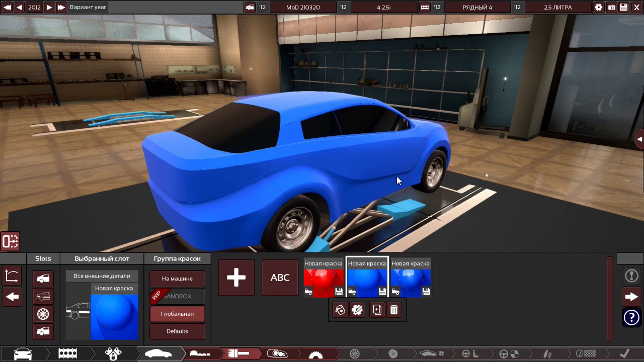Screen dimensions: 644x362
Task: Open the body variants tab
Action: (200, 354)
